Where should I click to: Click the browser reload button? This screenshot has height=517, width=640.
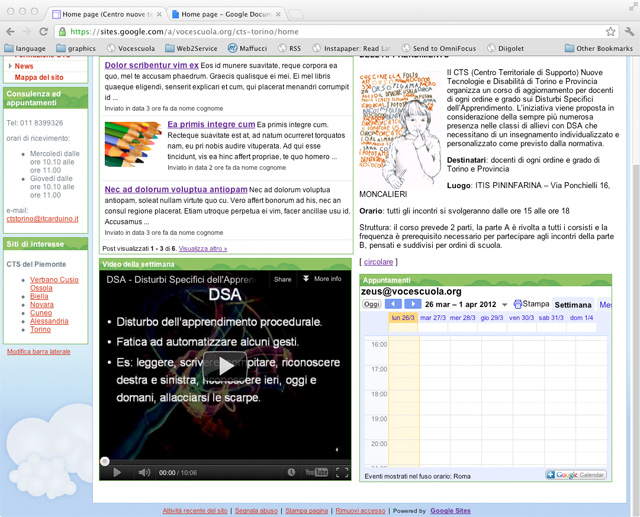[x=43, y=32]
